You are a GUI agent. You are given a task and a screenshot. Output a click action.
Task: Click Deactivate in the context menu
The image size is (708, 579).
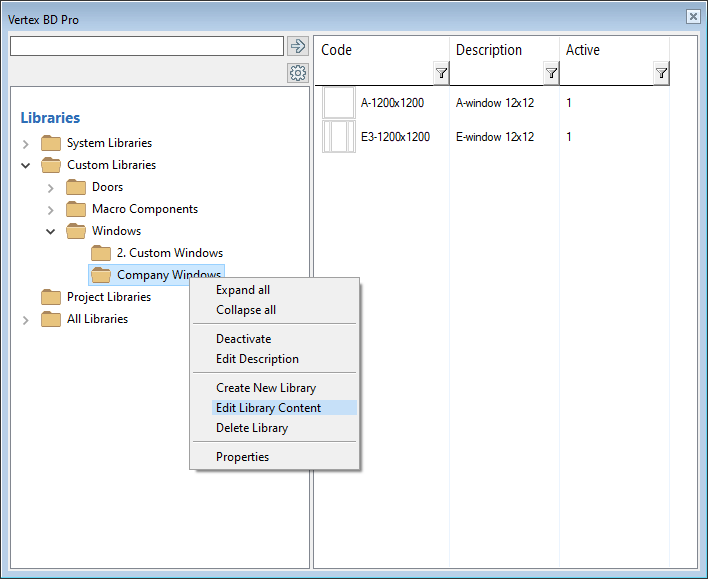coord(243,339)
